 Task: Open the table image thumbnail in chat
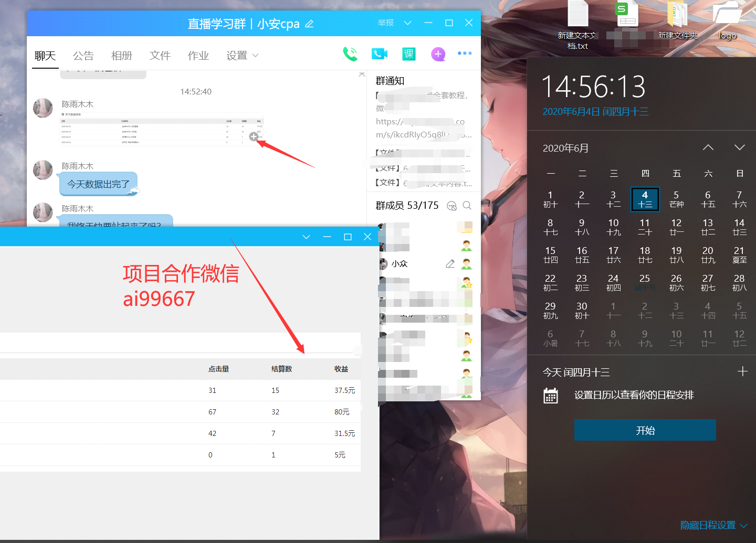tap(162, 129)
